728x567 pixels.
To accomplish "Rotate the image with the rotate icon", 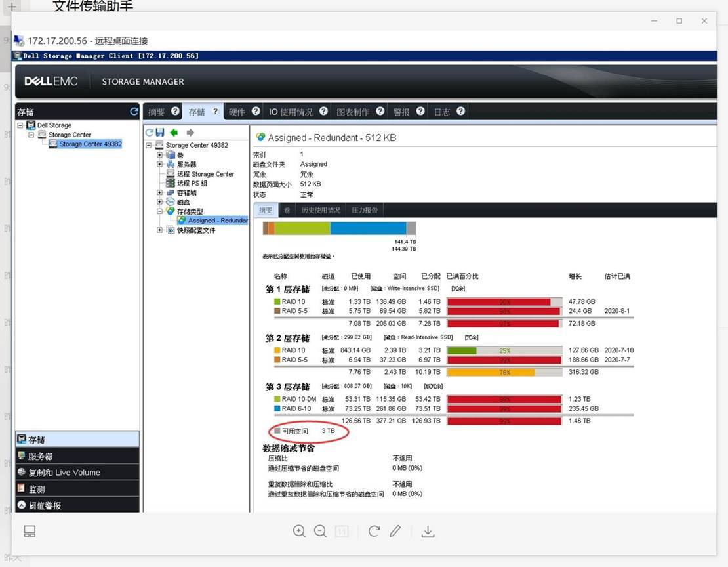I will pos(374,531).
